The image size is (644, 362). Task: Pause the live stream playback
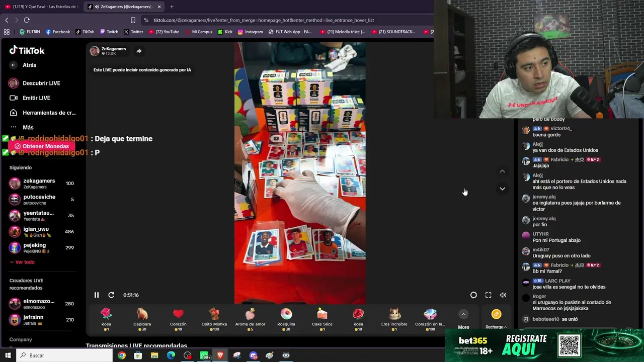(x=97, y=295)
